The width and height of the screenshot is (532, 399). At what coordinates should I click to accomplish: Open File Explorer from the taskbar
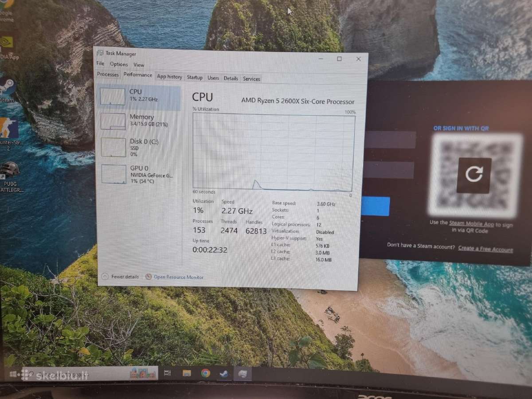pyautogui.click(x=187, y=373)
